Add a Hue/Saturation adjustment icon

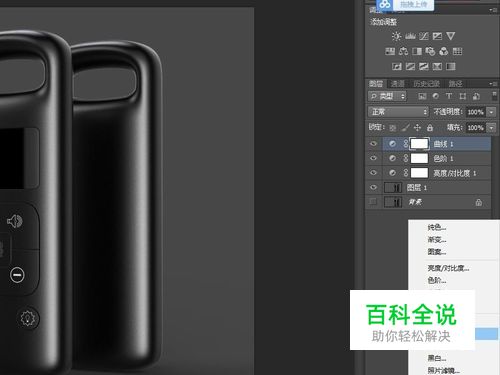coord(390,51)
